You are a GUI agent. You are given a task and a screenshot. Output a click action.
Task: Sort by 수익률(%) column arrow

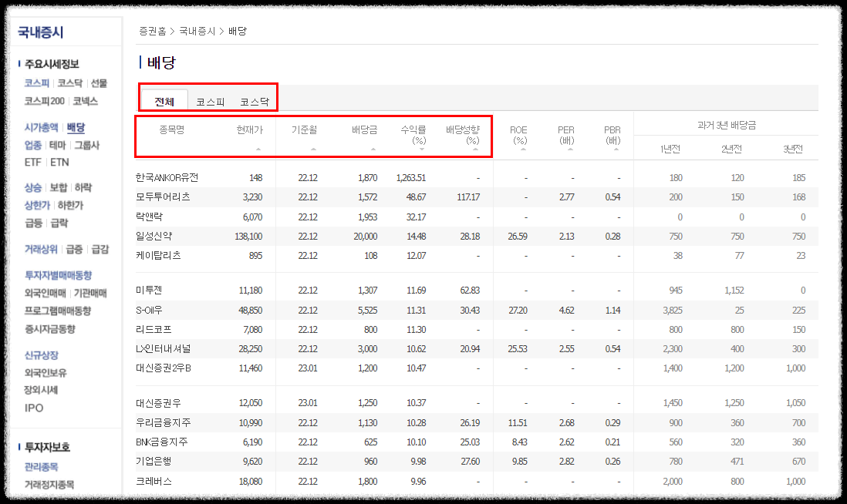(x=422, y=150)
